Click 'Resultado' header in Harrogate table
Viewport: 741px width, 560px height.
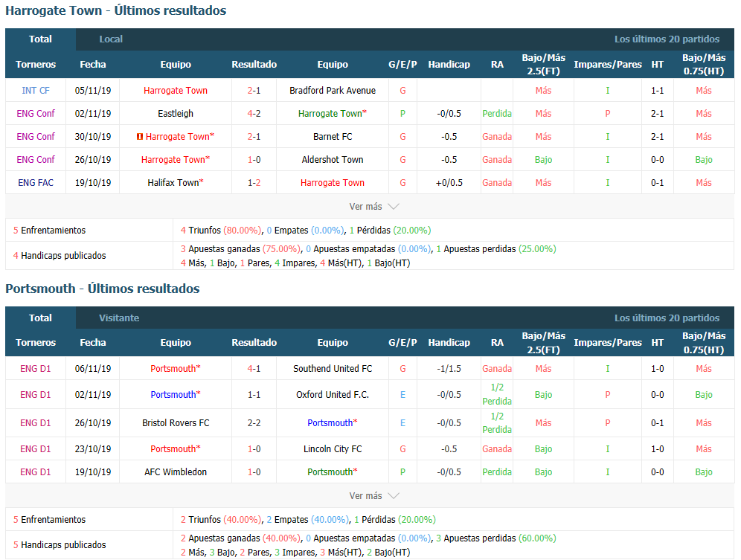point(254,64)
